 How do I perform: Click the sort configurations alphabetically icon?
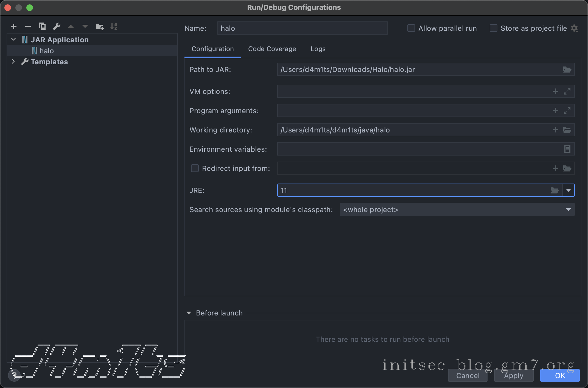point(113,26)
